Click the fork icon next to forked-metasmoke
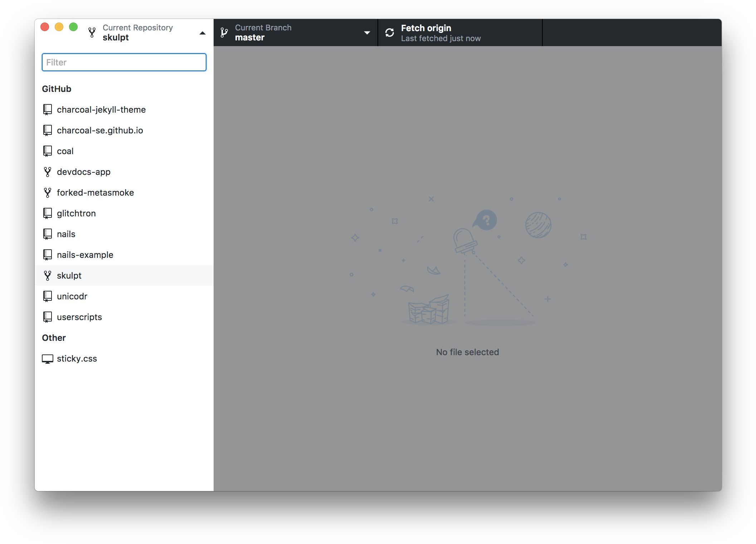This screenshot has width=756, height=544. 48,192
